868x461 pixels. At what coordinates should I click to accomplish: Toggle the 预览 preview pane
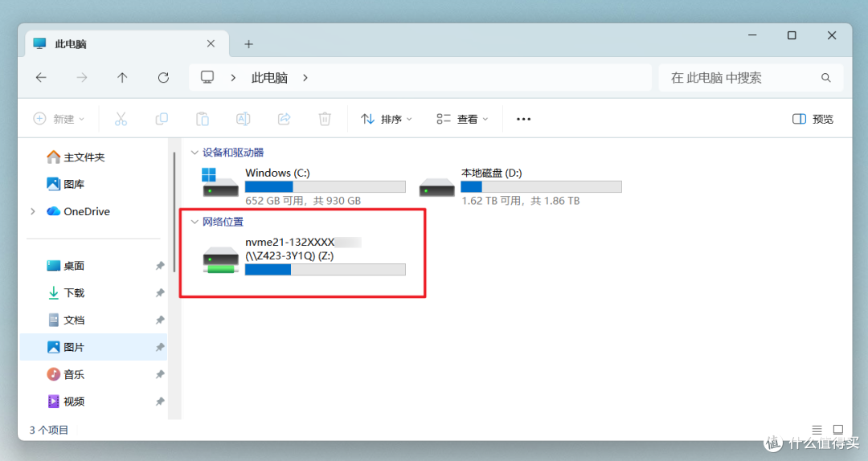coord(813,119)
